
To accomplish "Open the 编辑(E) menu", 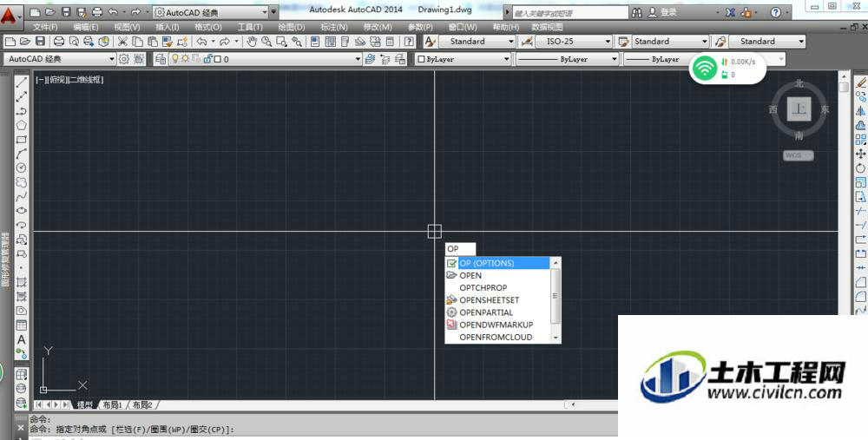I will 86,27.
